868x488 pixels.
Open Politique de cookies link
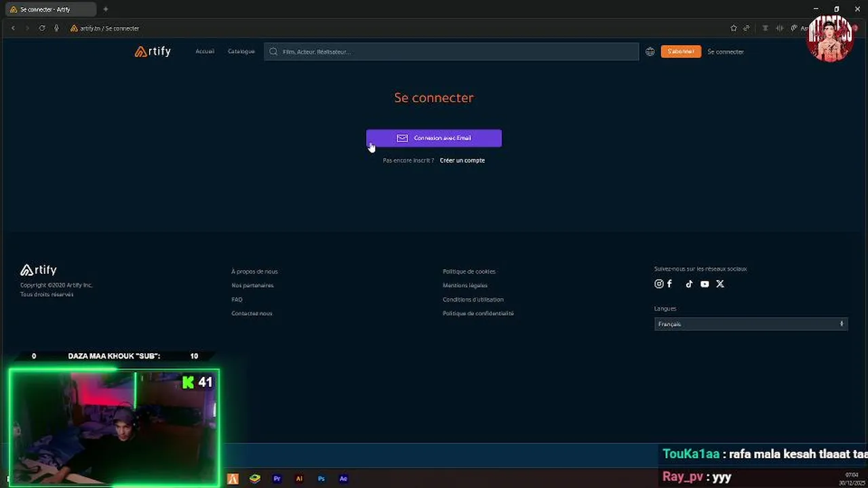(469, 271)
